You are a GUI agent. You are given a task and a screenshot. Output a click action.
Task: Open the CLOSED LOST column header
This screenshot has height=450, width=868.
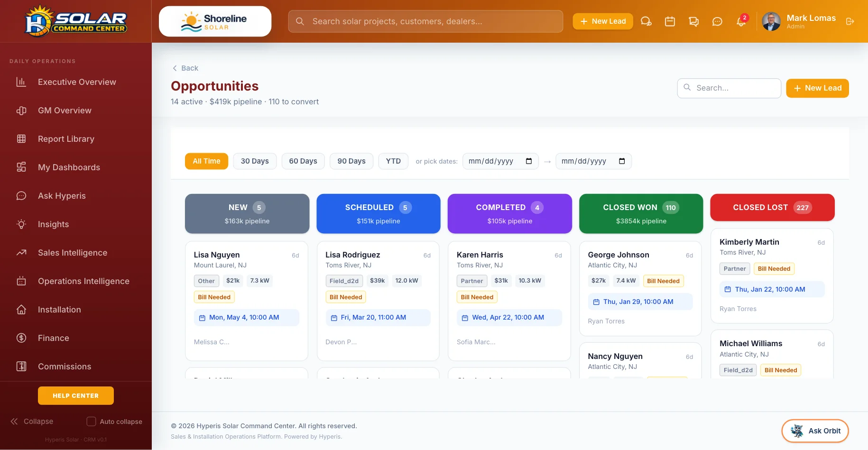point(772,207)
